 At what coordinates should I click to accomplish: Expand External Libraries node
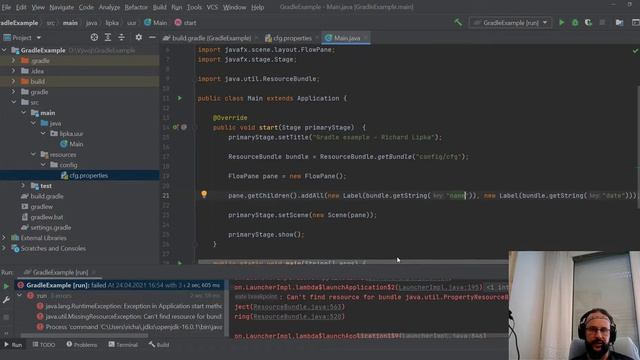click(x=4, y=238)
